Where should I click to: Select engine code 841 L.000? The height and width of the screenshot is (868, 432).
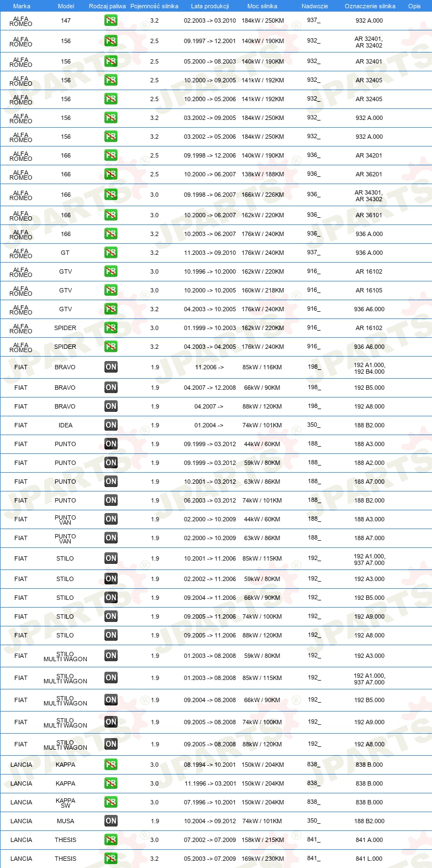[369, 859]
